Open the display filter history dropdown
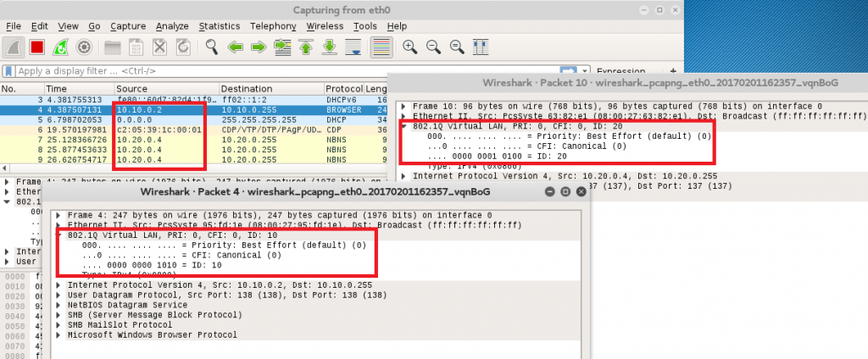The height and width of the screenshot is (359, 868). pos(585,71)
